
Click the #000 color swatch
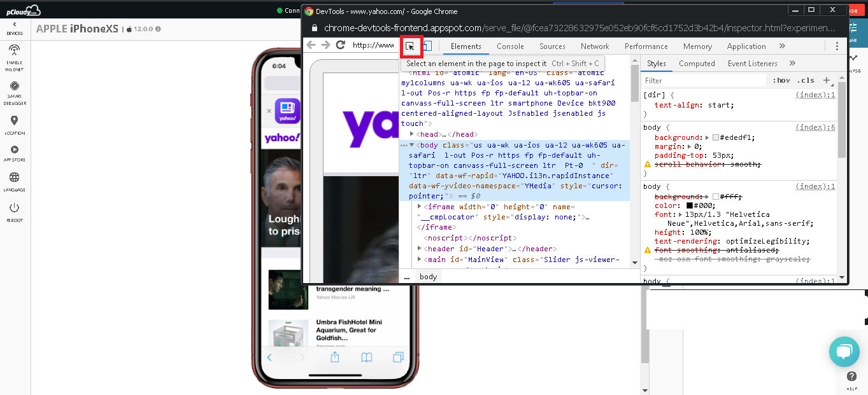(x=690, y=205)
